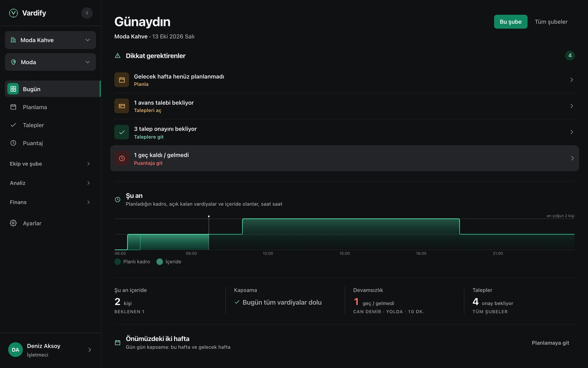Expand the Finans section
The height and width of the screenshot is (368, 588).
coord(50,202)
